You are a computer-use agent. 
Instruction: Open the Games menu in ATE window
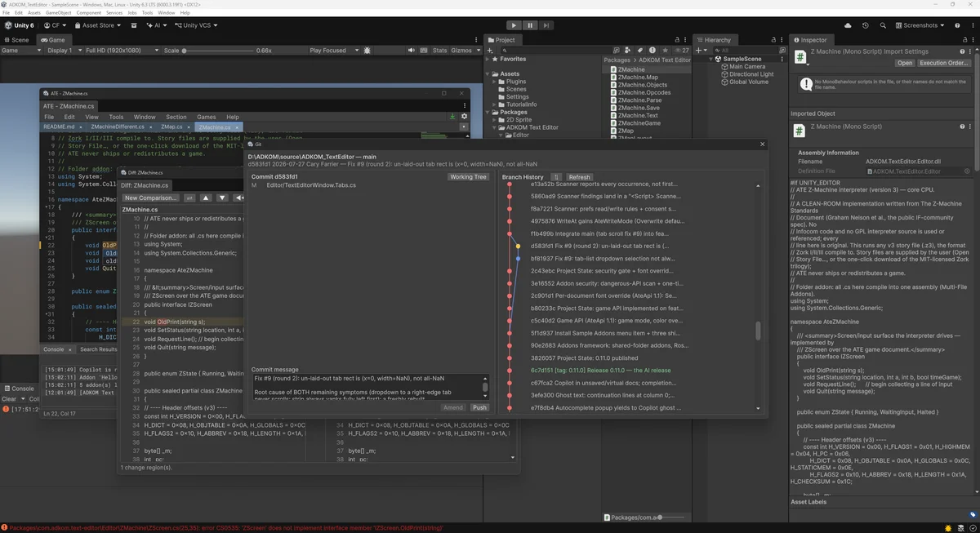click(x=207, y=117)
